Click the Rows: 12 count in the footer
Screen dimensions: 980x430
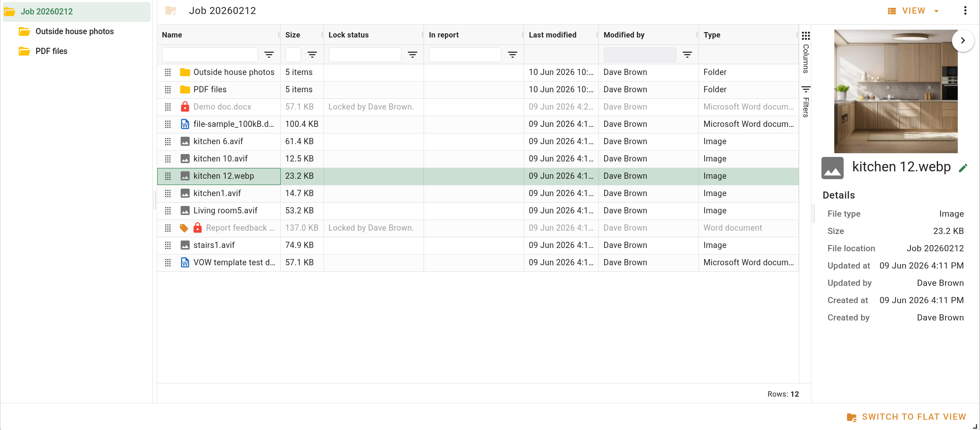pos(783,394)
